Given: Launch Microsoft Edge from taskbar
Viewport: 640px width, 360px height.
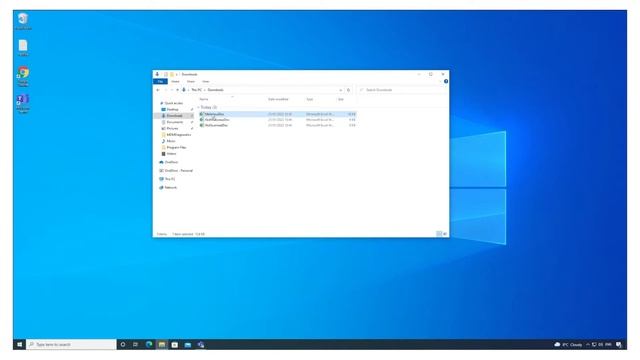Looking at the screenshot, I should [149, 344].
